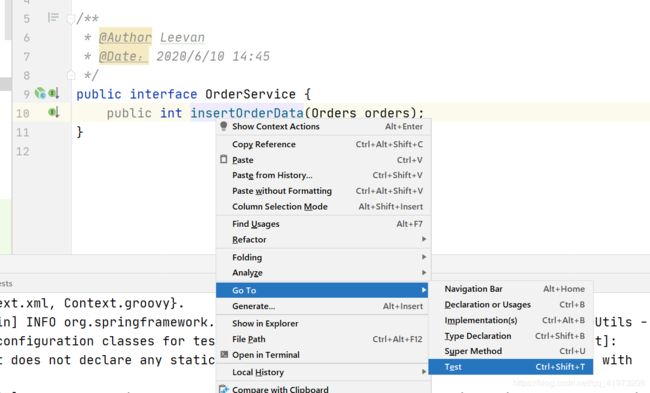Click the Spring bean gutter icon on line 9
The height and width of the screenshot is (393, 650).
pos(40,93)
